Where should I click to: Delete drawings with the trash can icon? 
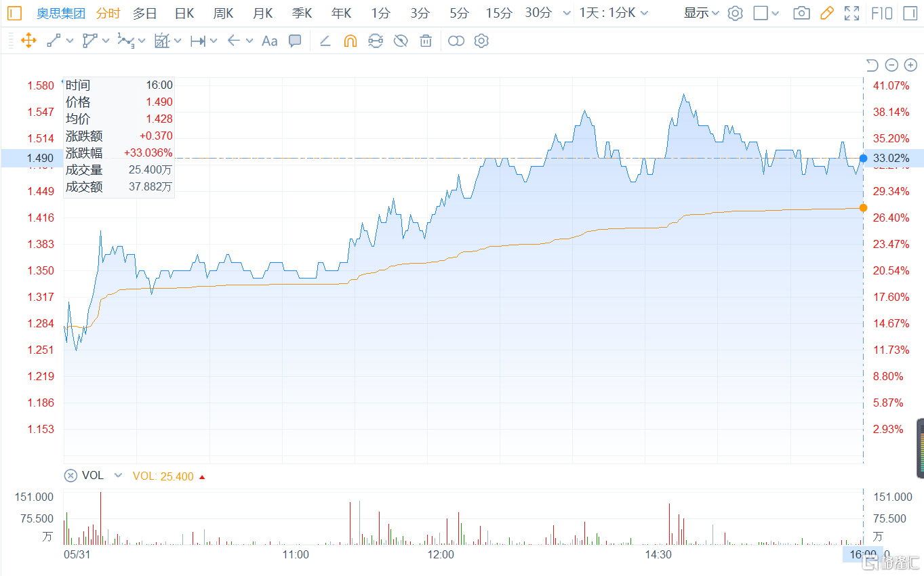click(426, 41)
